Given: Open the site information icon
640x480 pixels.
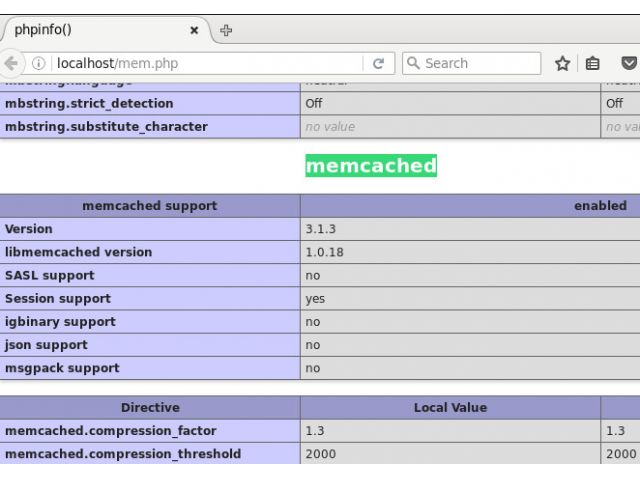Looking at the screenshot, I should [38, 63].
